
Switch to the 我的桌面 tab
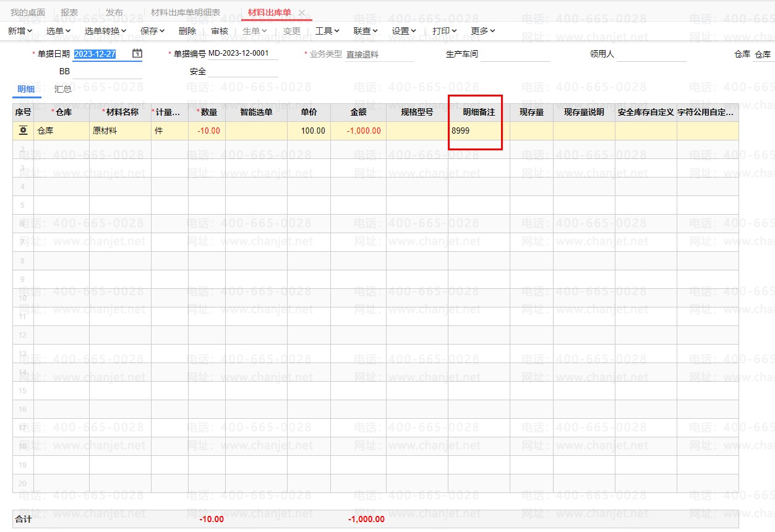click(x=28, y=12)
